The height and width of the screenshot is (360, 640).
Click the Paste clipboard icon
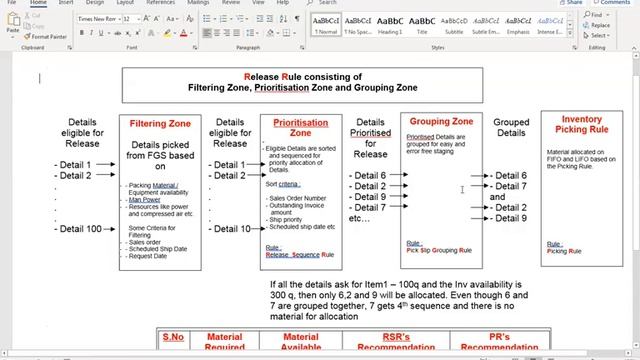[x=13, y=19]
